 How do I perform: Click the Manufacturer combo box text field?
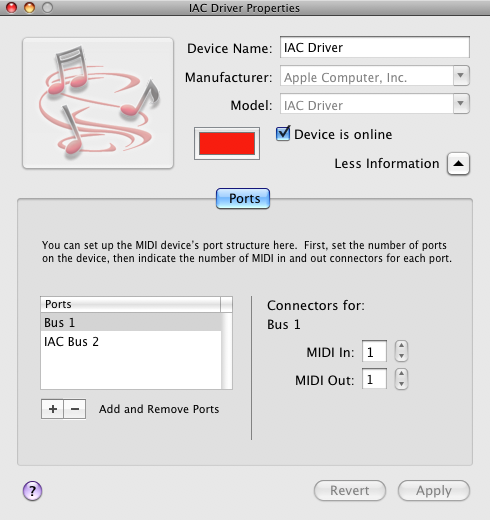(x=367, y=76)
